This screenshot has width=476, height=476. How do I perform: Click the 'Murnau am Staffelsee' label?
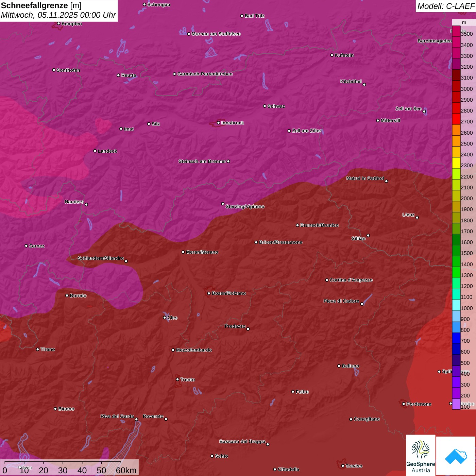click(x=216, y=34)
